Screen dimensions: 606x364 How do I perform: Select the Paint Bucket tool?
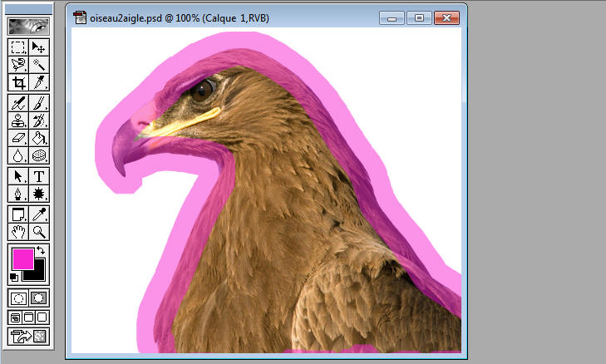tap(38, 138)
